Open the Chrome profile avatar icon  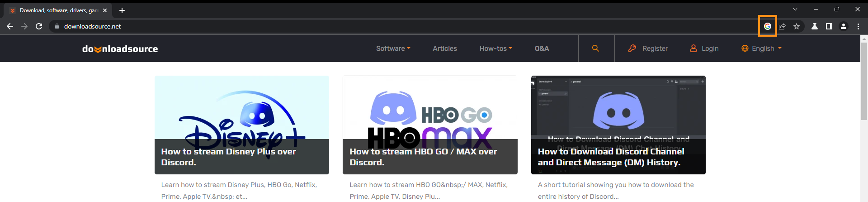(844, 26)
